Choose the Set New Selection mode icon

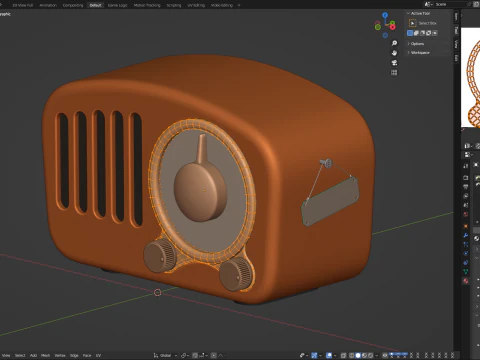coord(410,33)
